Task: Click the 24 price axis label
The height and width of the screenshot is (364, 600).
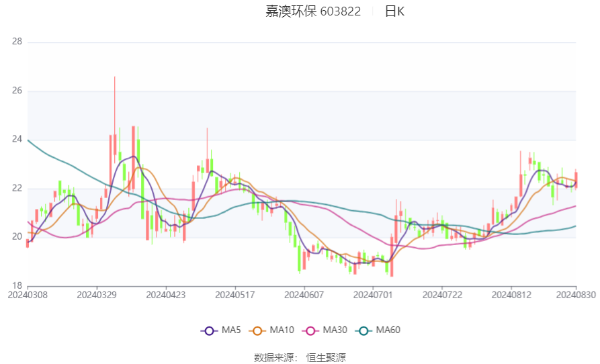Action: 17,139
